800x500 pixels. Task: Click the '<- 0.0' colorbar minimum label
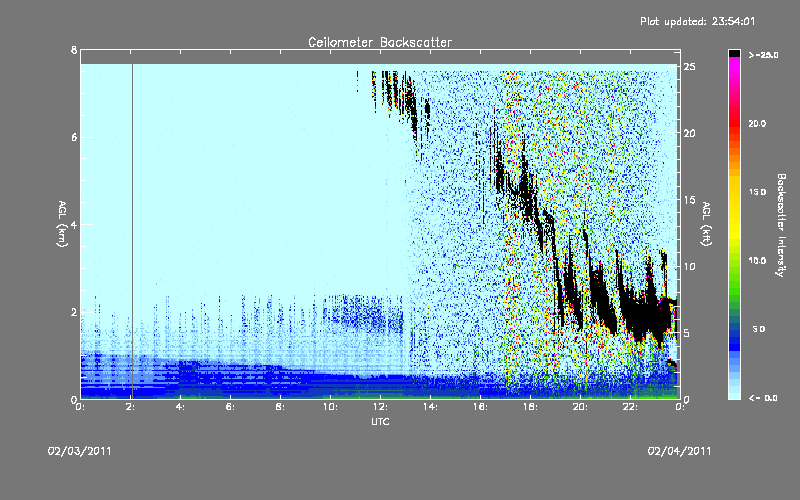(763, 398)
